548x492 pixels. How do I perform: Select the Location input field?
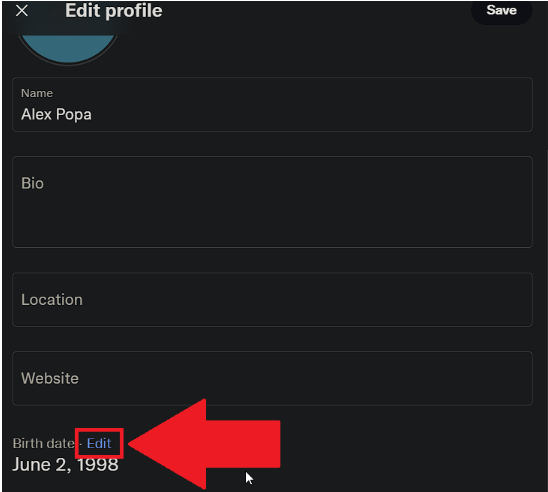click(x=272, y=299)
